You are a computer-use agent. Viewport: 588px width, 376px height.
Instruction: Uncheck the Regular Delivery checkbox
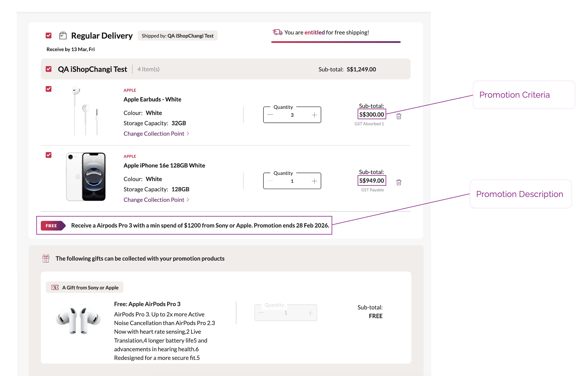(x=49, y=35)
